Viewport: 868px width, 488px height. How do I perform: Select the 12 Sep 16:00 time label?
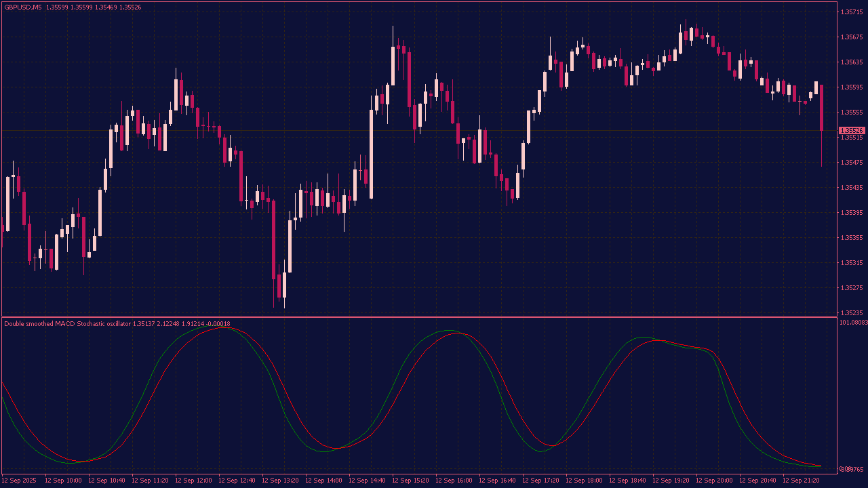click(454, 481)
